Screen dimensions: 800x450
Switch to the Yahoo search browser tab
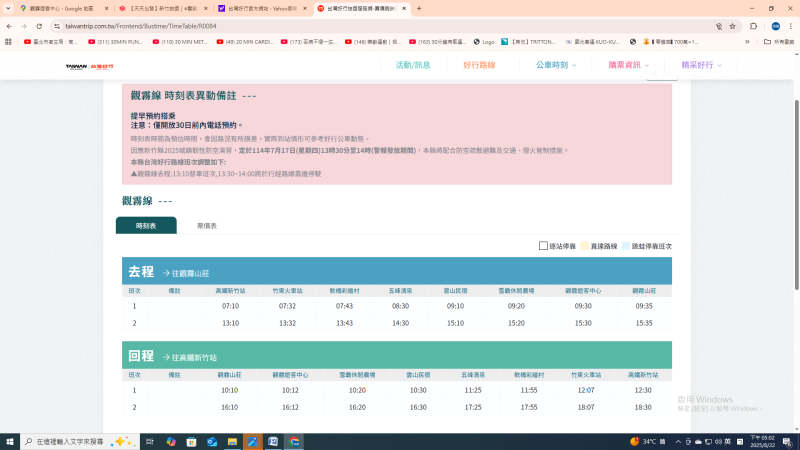click(260, 8)
